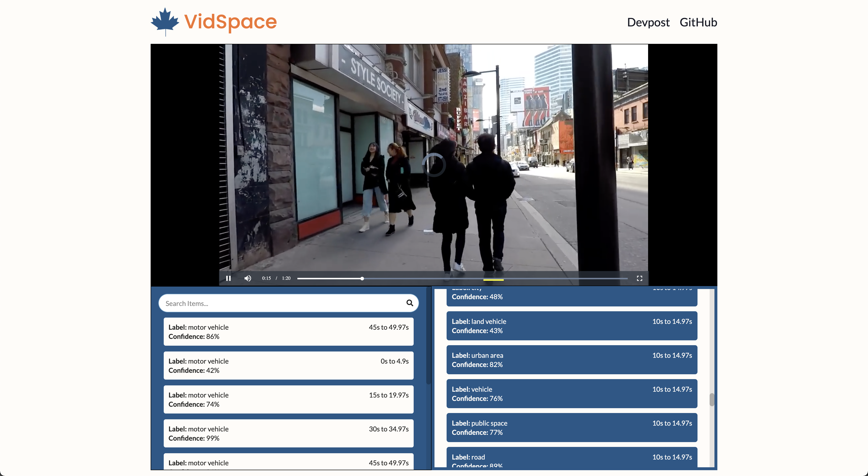Open the GitHub link
868x476 pixels.
pyautogui.click(x=698, y=22)
